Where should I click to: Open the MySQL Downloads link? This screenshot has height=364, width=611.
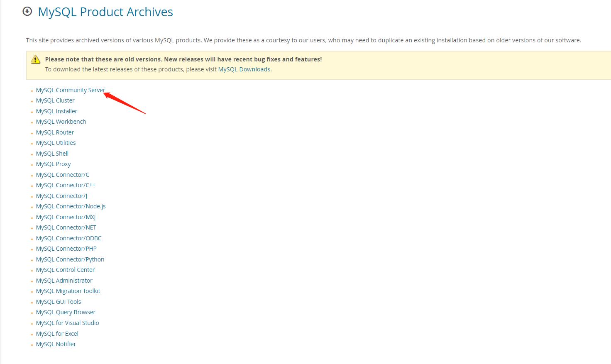(244, 69)
